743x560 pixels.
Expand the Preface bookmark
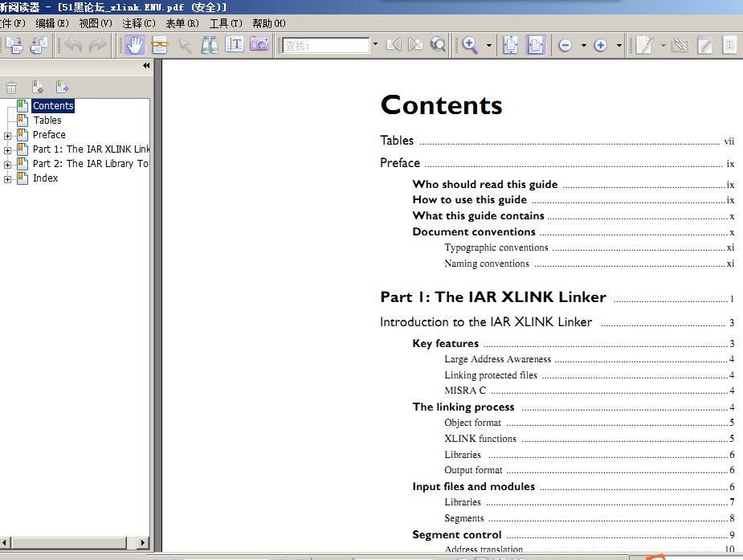pyautogui.click(x=7, y=136)
